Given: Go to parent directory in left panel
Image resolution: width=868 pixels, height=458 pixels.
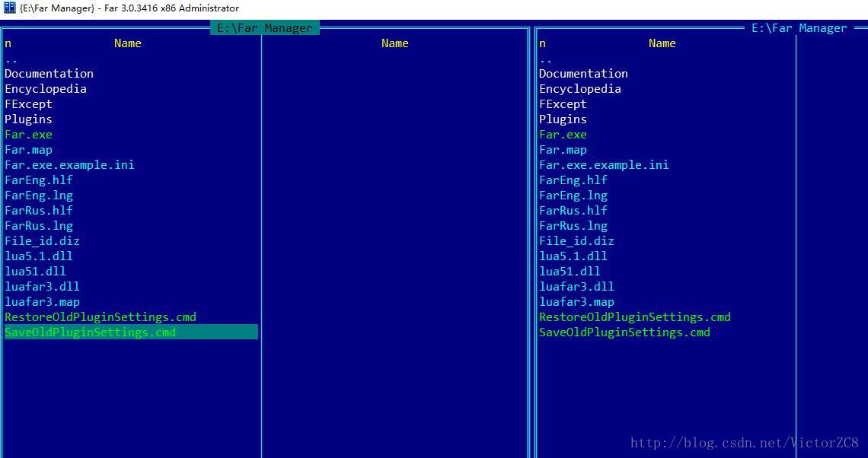Looking at the screenshot, I should (11, 60).
